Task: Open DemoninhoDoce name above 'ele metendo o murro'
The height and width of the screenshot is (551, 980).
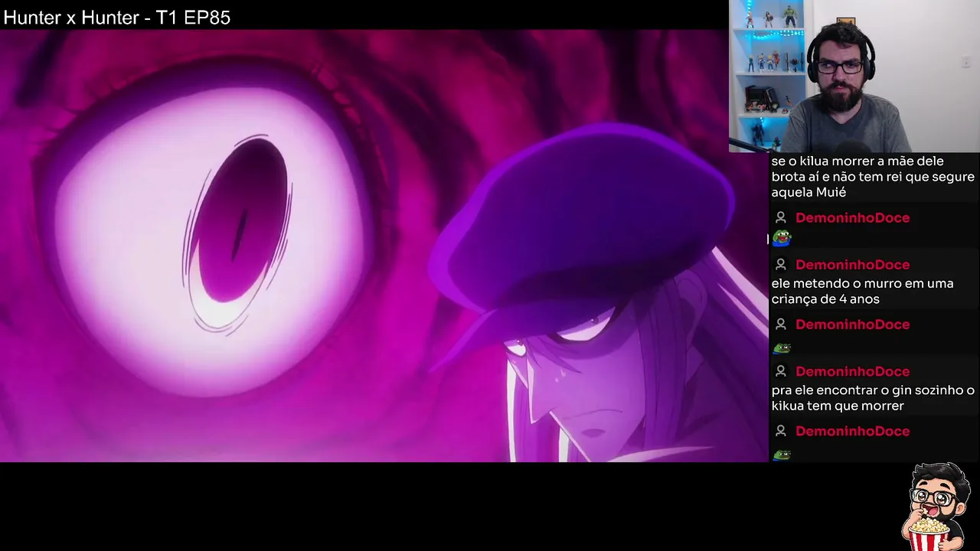Action: pos(852,265)
